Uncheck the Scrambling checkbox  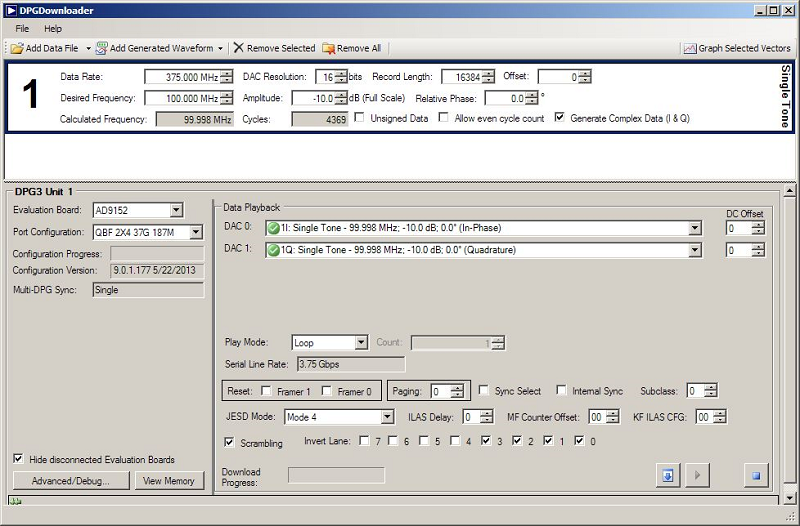click(230, 442)
